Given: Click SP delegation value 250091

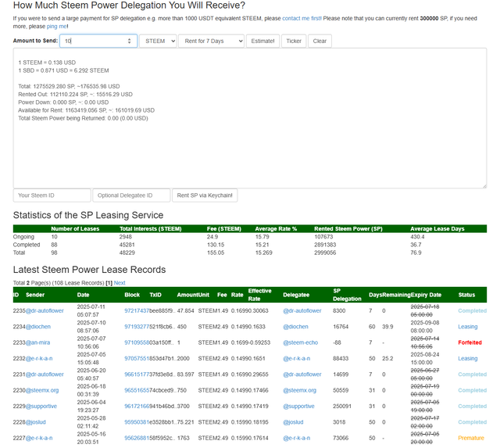Looking at the screenshot, I should (342, 407).
